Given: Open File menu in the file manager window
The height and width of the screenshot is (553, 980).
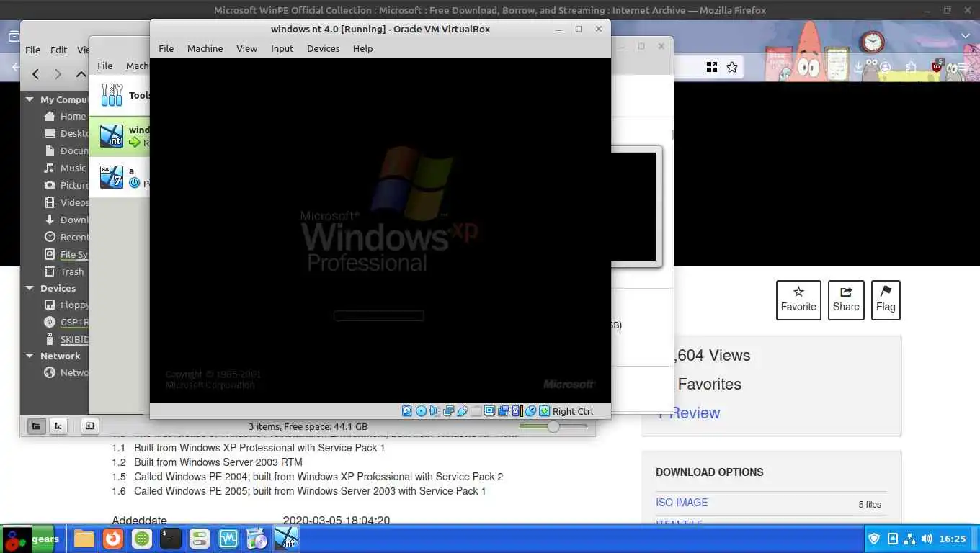Looking at the screenshot, I should (33, 50).
